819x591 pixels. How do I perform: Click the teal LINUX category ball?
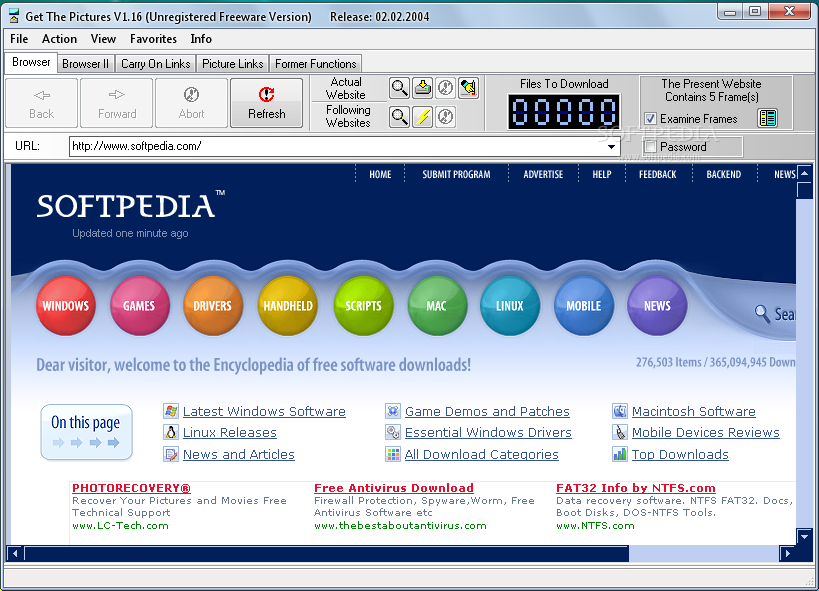coord(510,306)
